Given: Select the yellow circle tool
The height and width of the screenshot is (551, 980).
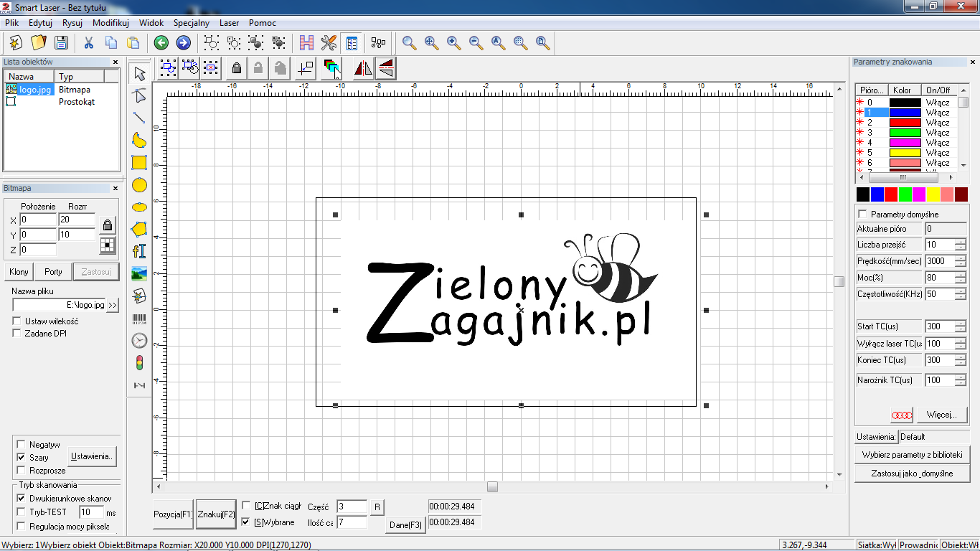Looking at the screenshot, I should tap(139, 185).
